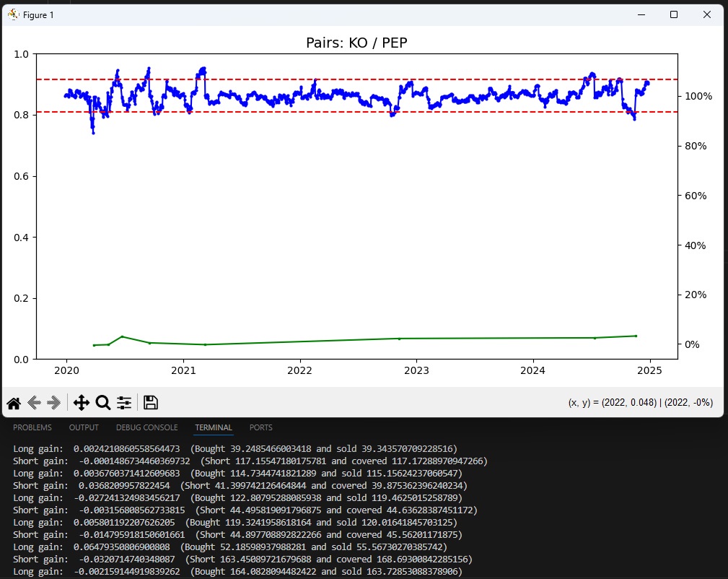Open Configure subplots sliders icon
728x579 pixels.
pyautogui.click(x=124, y=403)
